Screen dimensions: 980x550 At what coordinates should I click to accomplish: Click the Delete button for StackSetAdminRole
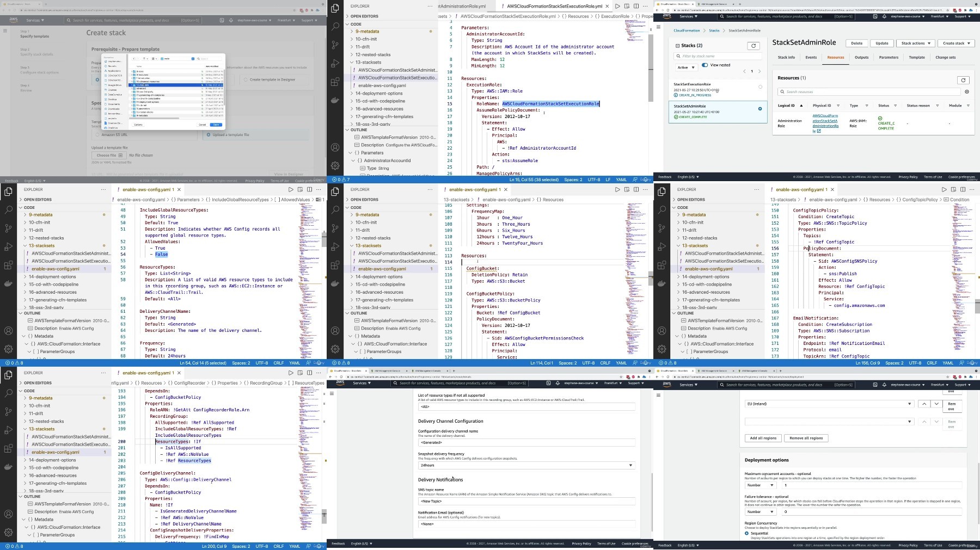tap(856, 43)
